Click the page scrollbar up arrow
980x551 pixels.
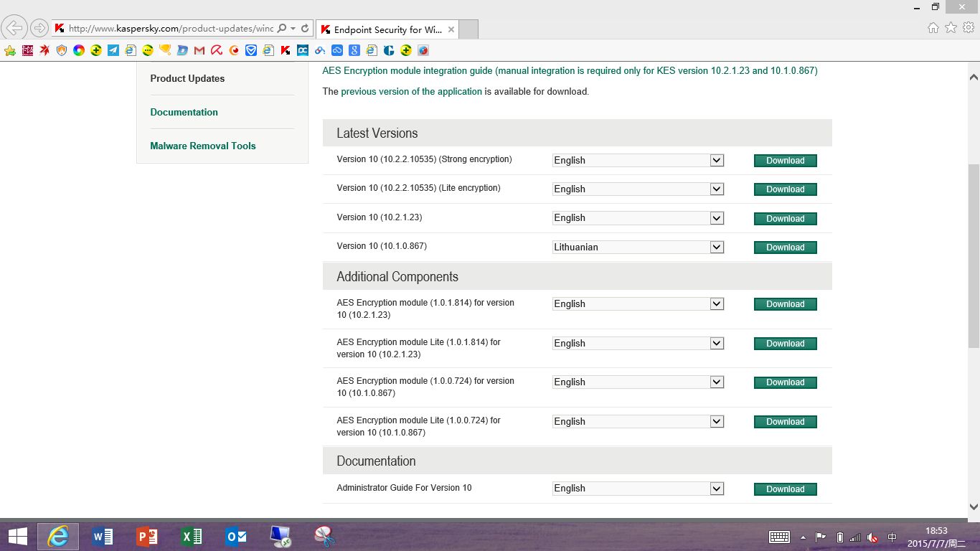pos(974,77)
